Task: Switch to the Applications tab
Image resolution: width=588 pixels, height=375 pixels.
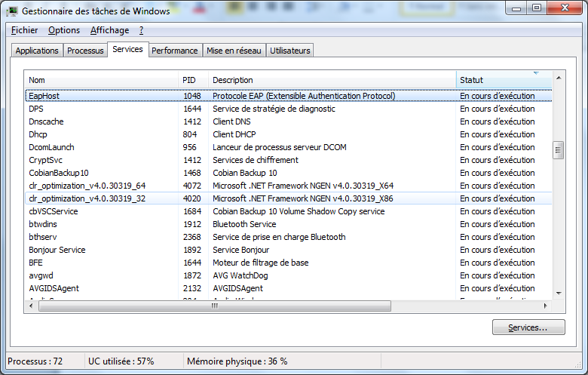Action: pyautogui.click(x=37, y=51)
